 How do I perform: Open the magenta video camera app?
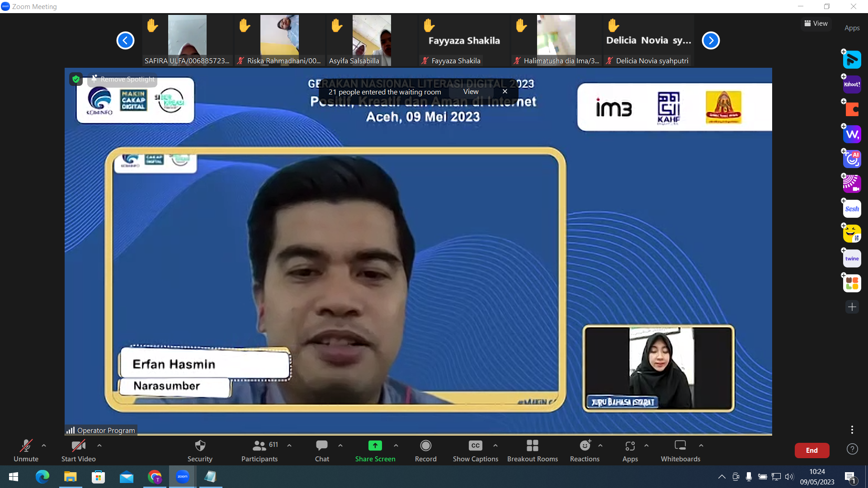[x=852, y=184]
